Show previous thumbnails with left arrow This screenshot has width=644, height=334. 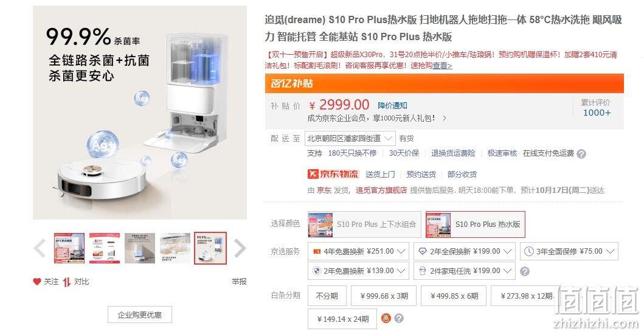click(40, 248)
